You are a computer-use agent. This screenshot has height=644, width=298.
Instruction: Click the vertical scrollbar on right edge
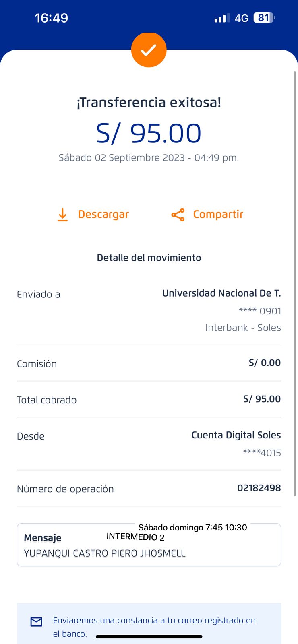click(x=295, y=282)
